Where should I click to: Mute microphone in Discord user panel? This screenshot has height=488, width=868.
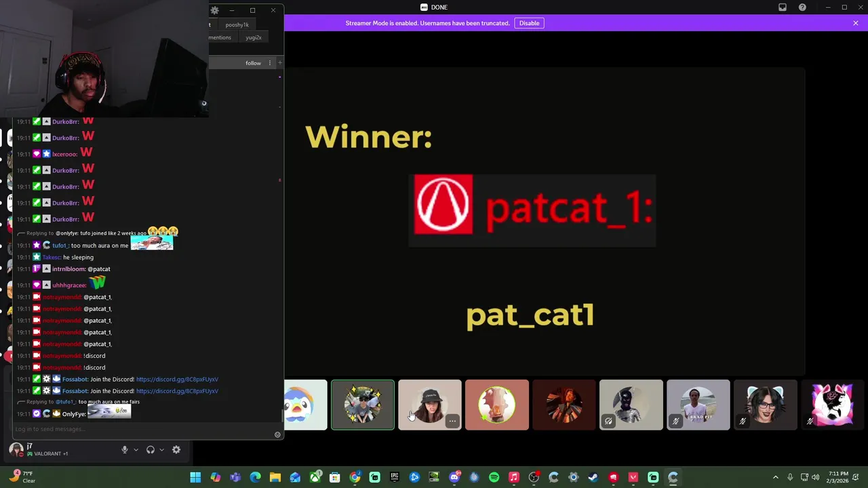click(124, 449)
